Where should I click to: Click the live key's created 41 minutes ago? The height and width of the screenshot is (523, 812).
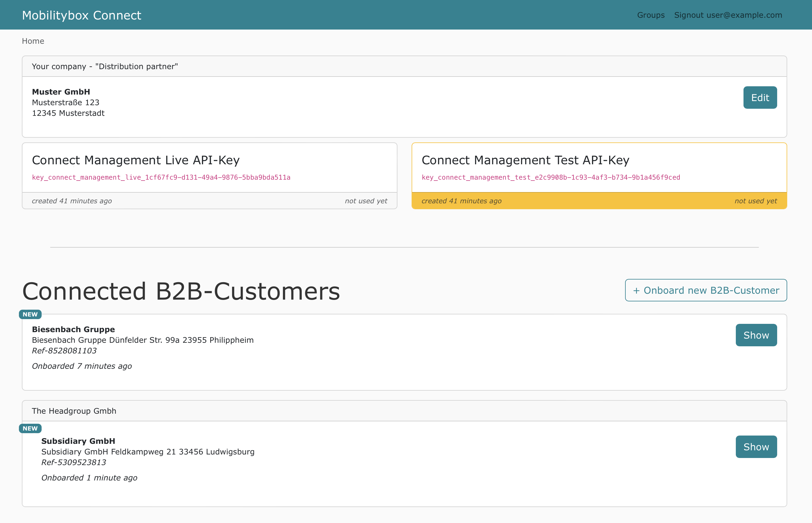click(72, 201)
